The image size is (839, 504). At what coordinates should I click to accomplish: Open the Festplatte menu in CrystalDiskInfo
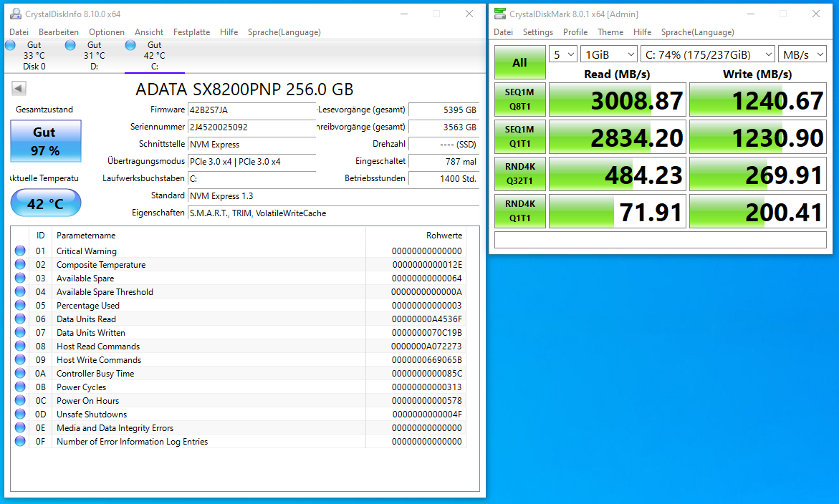click(x=191, y=32)
